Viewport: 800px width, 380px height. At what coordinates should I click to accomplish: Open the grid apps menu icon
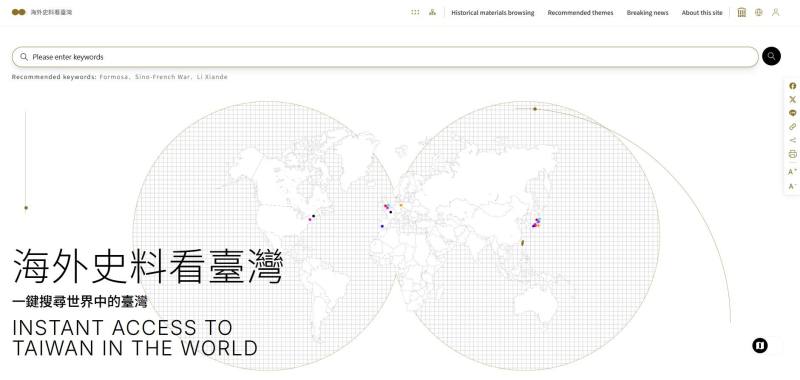click(415, 12)
